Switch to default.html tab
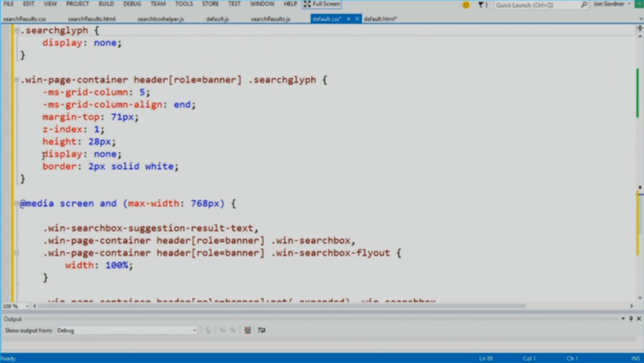644x363 pixels. pos(380,19)
